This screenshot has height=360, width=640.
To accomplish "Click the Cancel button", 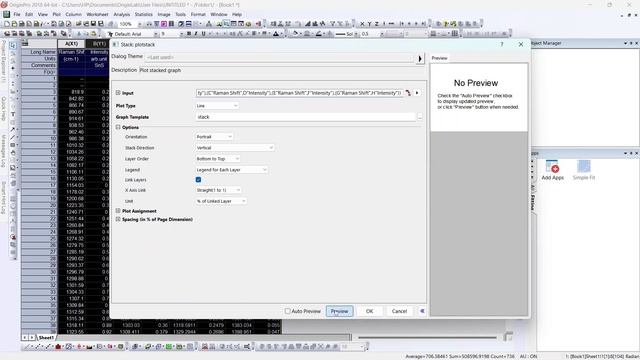I will coord(399,311).
